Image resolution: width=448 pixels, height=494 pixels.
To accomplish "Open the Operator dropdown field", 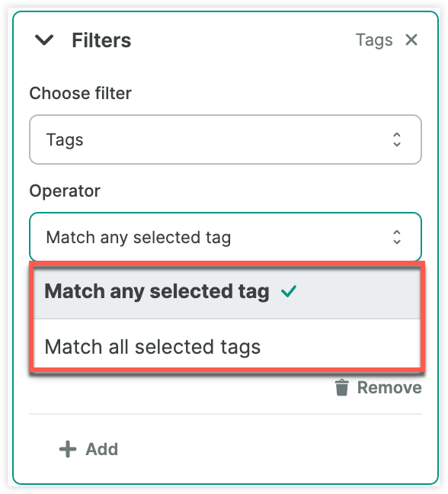I will pyautogui.click(x=226, y=237).
